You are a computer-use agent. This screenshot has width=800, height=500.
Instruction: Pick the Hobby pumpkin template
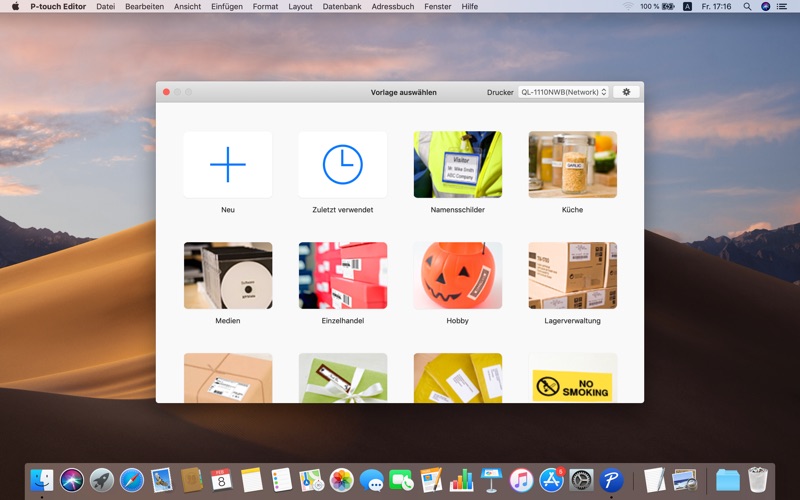pos(458,276)
